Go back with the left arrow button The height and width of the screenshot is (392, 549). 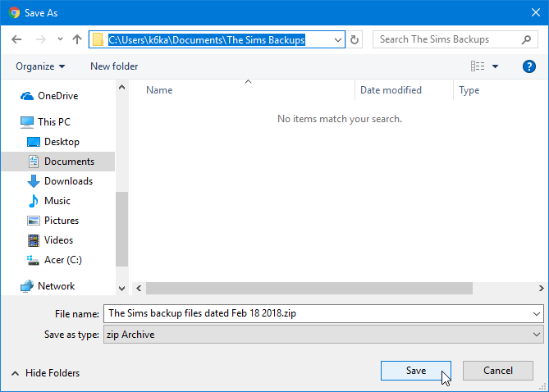[16, 39]
